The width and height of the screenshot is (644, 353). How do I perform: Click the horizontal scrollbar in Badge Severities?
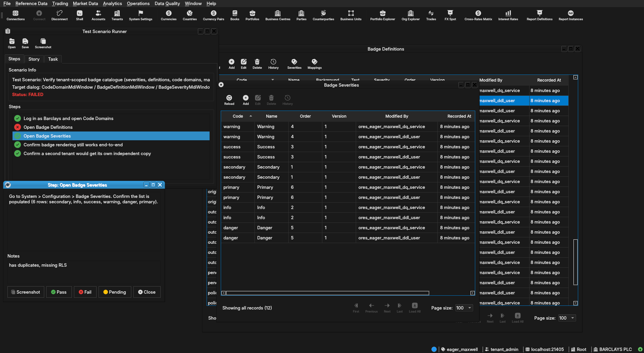tap(327, 293)
